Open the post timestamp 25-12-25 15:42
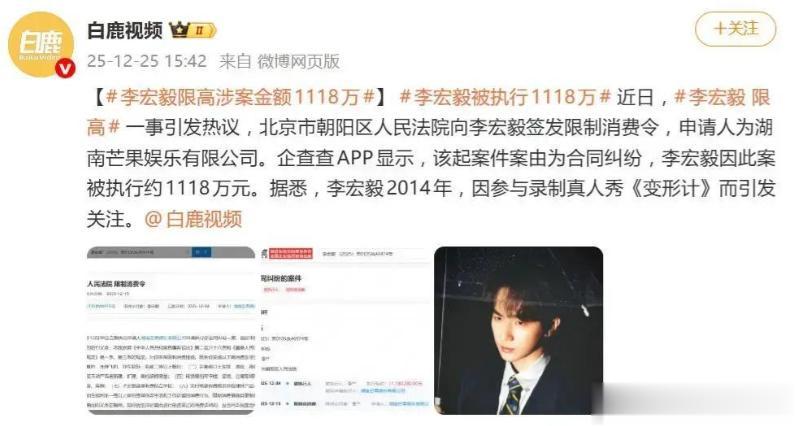This screenshot has width=795, height=426. [x=147, y=61]
